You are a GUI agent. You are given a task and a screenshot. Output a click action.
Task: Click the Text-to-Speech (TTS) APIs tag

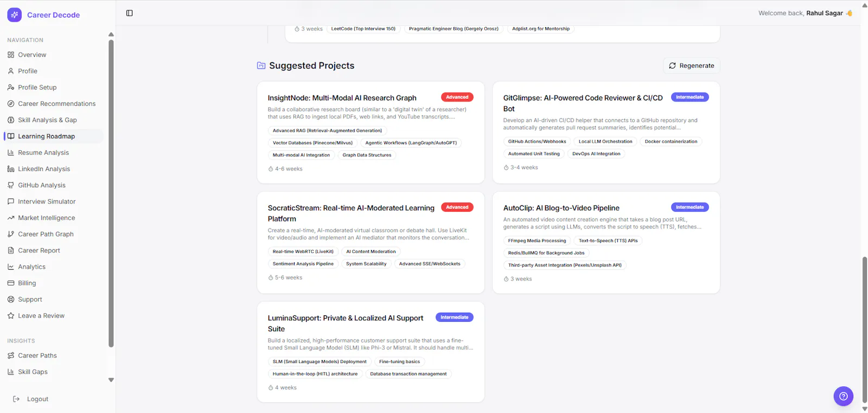(x=608, y=241)
